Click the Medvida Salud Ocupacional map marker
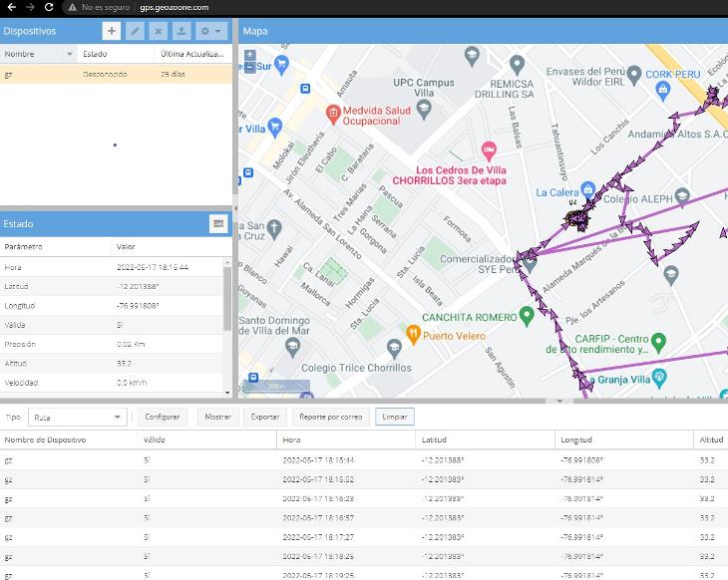Screen dimensions: 728x580 point(333,113)
